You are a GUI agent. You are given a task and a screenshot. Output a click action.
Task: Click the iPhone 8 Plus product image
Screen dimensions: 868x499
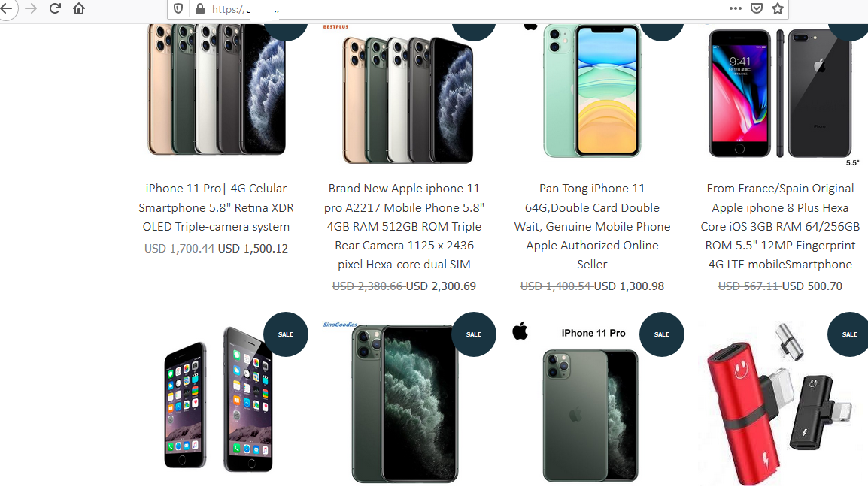pyautogui.click(x=780, y=93)
